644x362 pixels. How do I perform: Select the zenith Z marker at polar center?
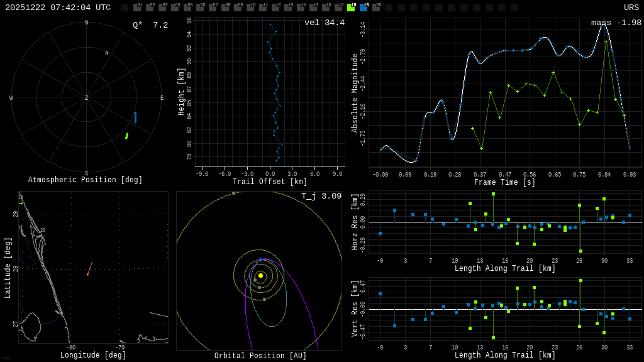(x=87, y=98)
